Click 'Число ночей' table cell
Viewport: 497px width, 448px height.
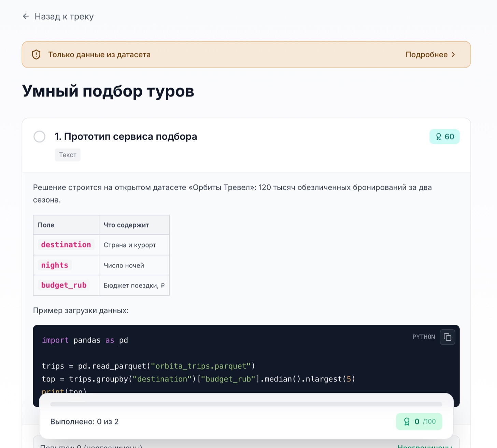pyautogui.click(x=134, y=265)
